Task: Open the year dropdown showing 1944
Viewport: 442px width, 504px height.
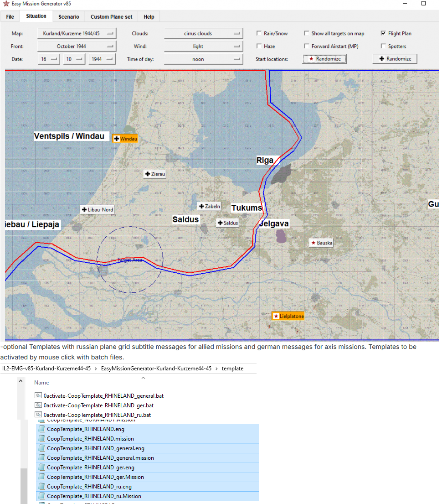Action: (102, 59)
